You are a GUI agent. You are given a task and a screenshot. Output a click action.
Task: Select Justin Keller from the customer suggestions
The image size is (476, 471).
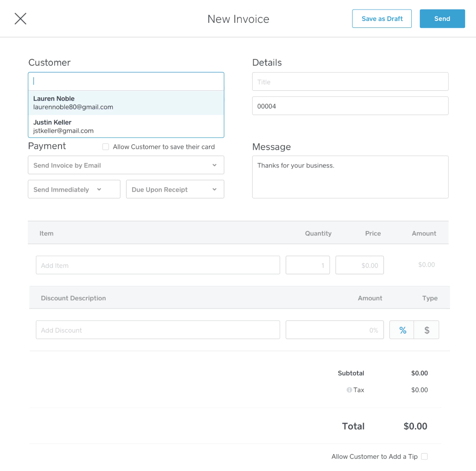(x=126, y=126)
